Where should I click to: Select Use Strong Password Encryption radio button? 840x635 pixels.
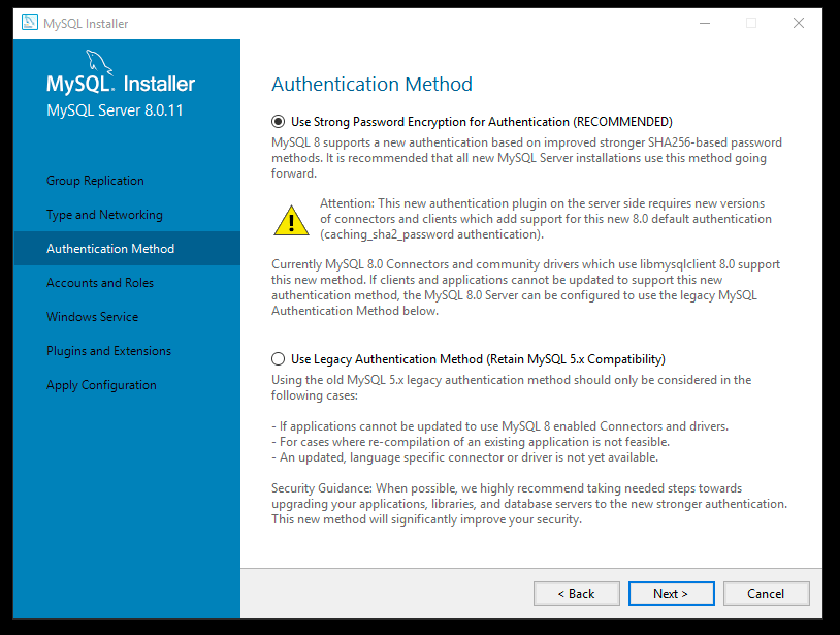278,122
